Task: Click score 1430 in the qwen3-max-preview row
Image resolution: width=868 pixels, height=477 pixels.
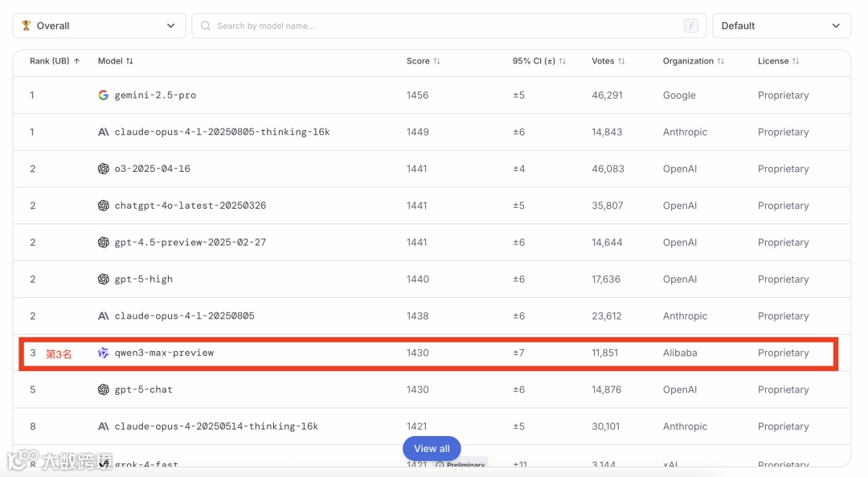Action: [417, 353]
